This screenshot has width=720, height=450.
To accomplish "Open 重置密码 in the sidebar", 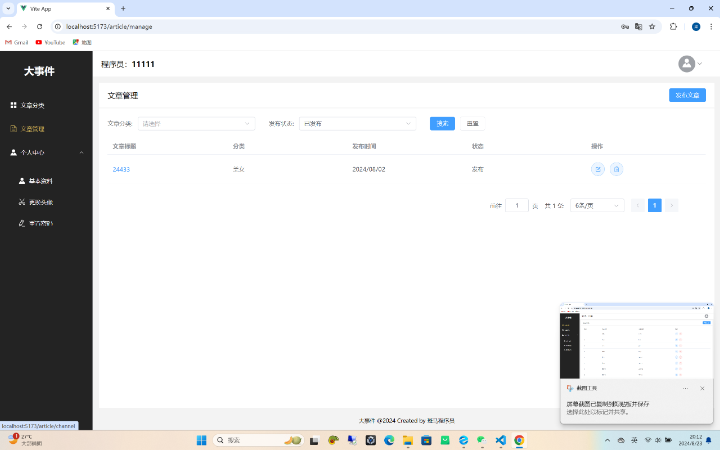I will point(40,223).
